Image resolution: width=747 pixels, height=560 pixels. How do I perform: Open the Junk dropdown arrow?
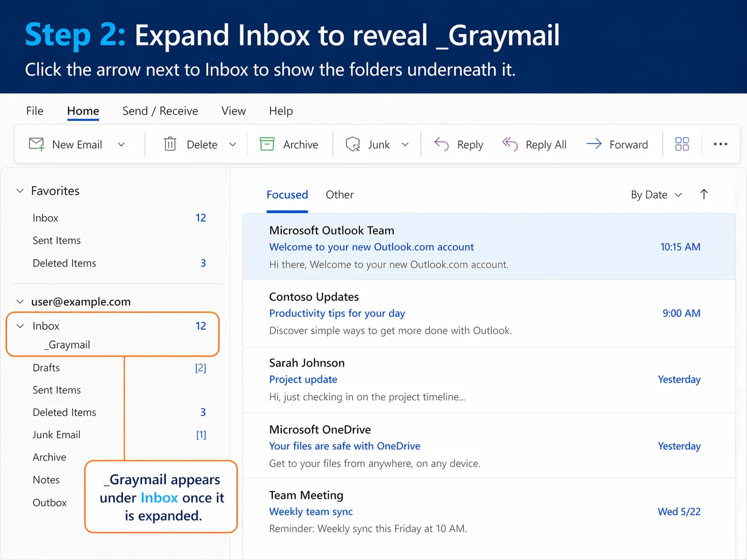tap(405, 145)
